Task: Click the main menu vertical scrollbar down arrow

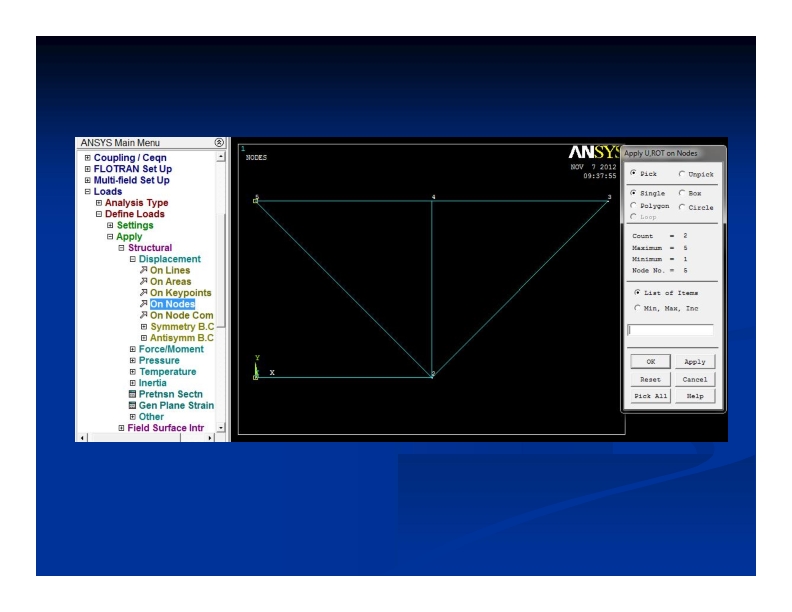Action: pos(221,427)
